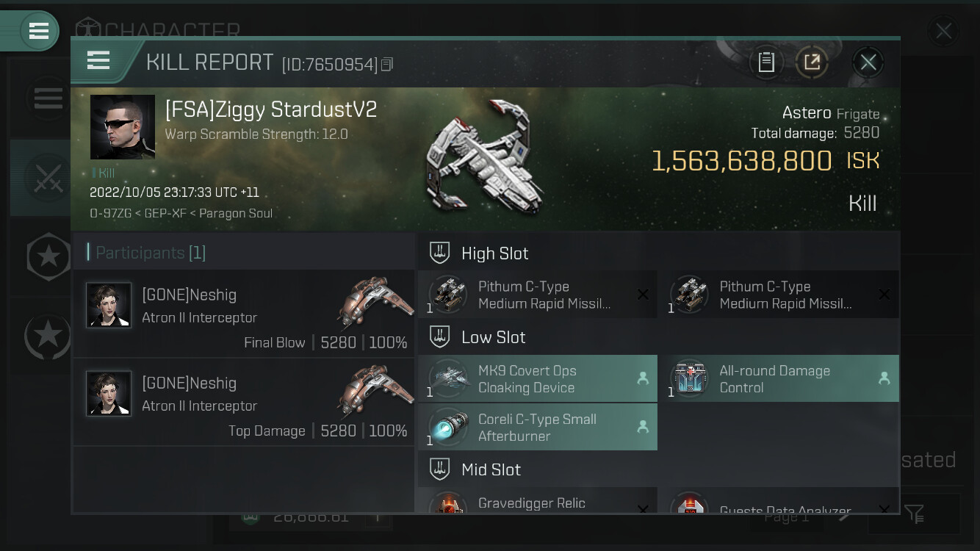Click Ziggy StardustV2's character portrait
The width and height of the screenshot is (980, 551).
click(x=123, y=127)
